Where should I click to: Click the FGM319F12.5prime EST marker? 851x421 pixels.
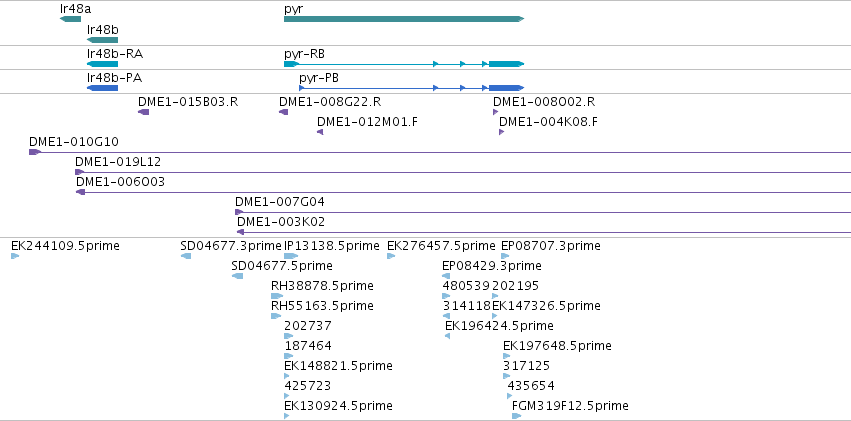[517, 416]
